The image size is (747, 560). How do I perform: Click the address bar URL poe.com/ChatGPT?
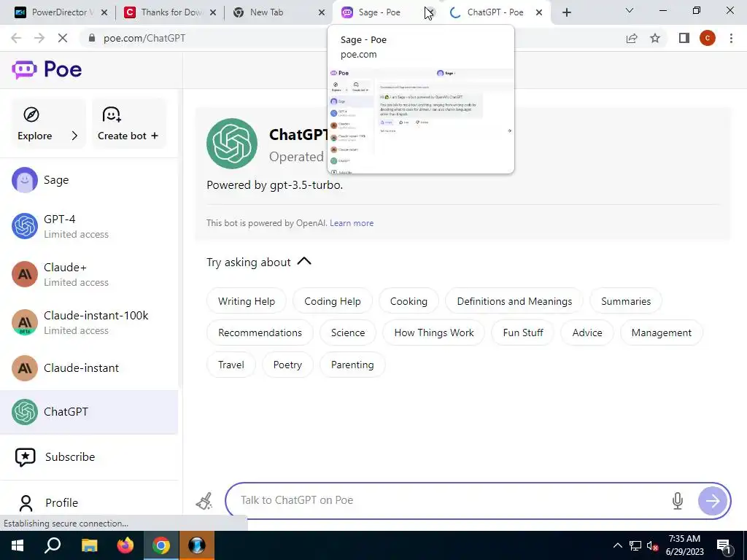(x=144, y=38)
